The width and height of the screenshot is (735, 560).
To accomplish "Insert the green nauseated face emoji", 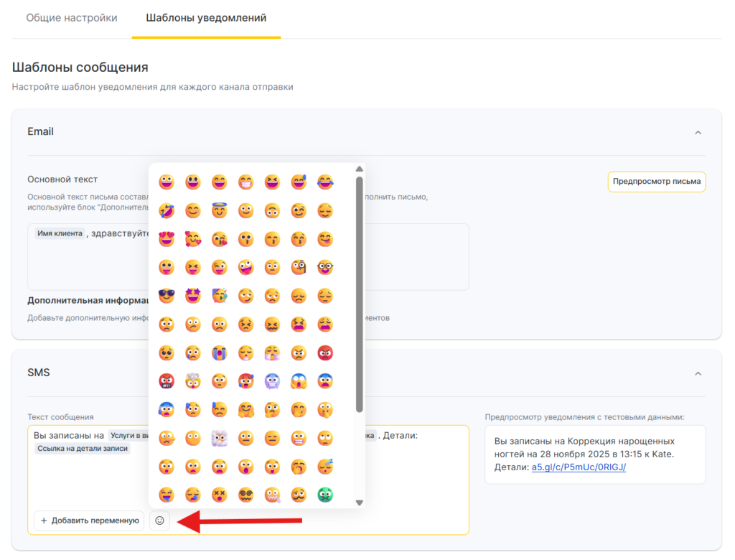I will 326,495.
